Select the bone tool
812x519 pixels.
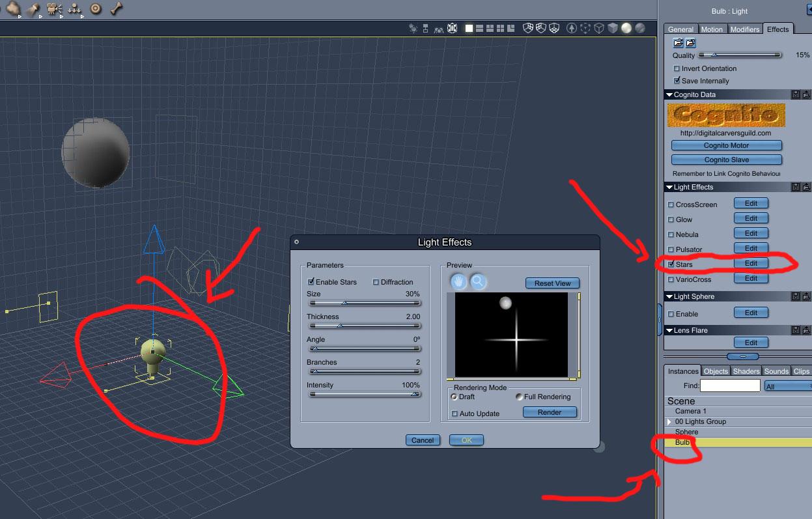coord(117,8)
